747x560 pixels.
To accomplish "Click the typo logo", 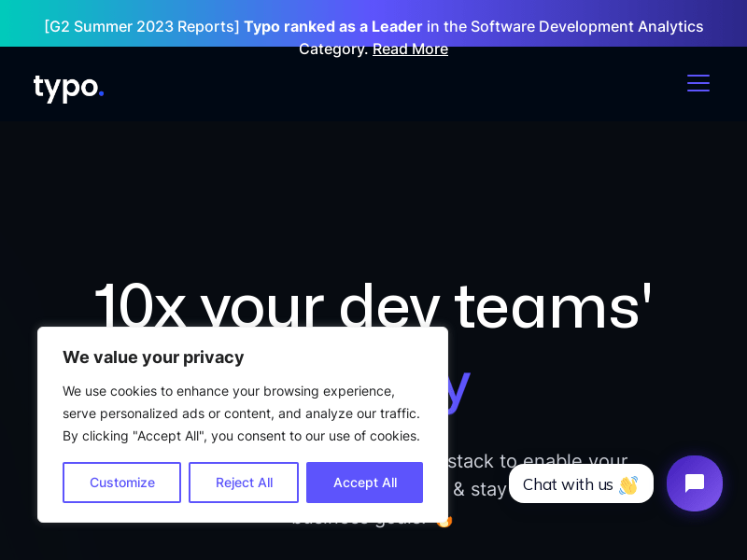I will coord(68,88).
